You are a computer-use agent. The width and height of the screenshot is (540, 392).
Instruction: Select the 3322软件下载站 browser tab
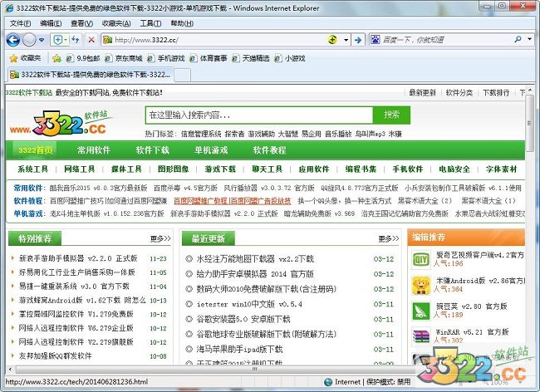[x=91, y=75]
